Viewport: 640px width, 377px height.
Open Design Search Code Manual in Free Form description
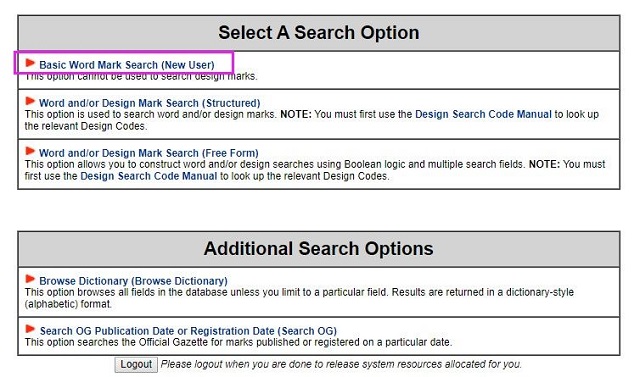coord(149,176)
